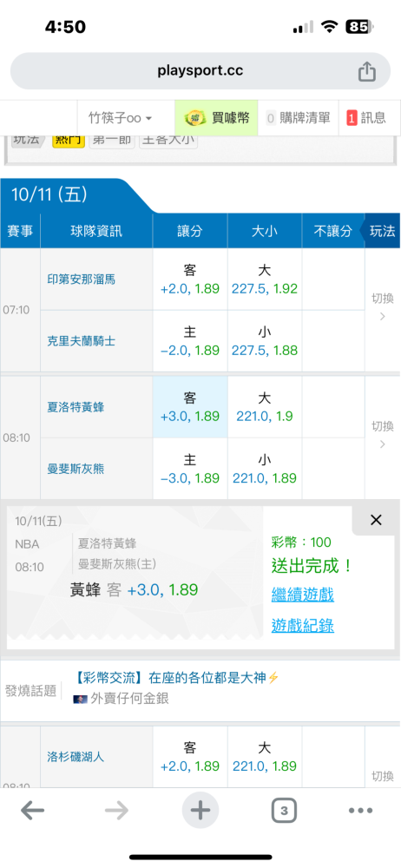Expand the 竹筷子oo user dropdown
The width and height of the screenshot is (401, 868).
tap(120, 118)
